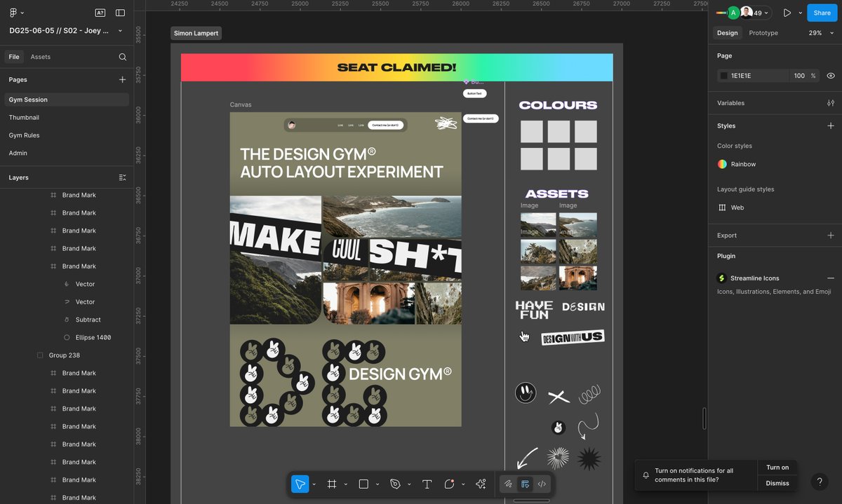Click the photo avatar of collaborator
Screen dimensions: 842x504
[747, 13]
